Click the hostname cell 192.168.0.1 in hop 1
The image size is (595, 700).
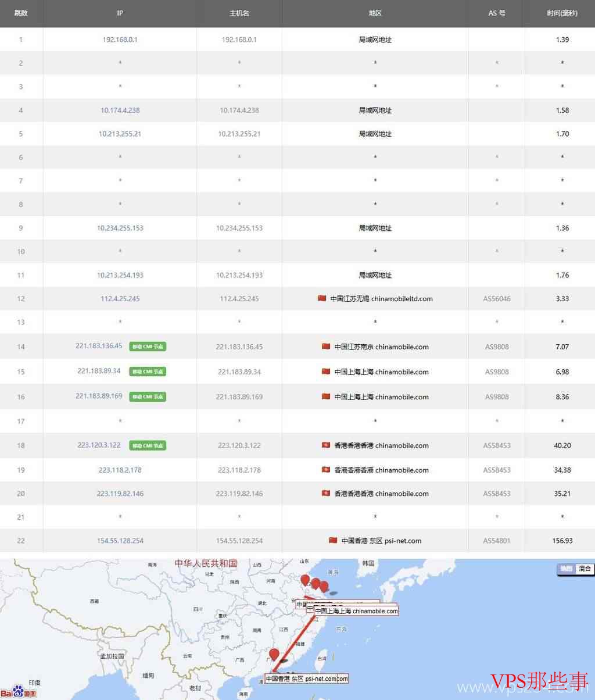click(239, 40)
